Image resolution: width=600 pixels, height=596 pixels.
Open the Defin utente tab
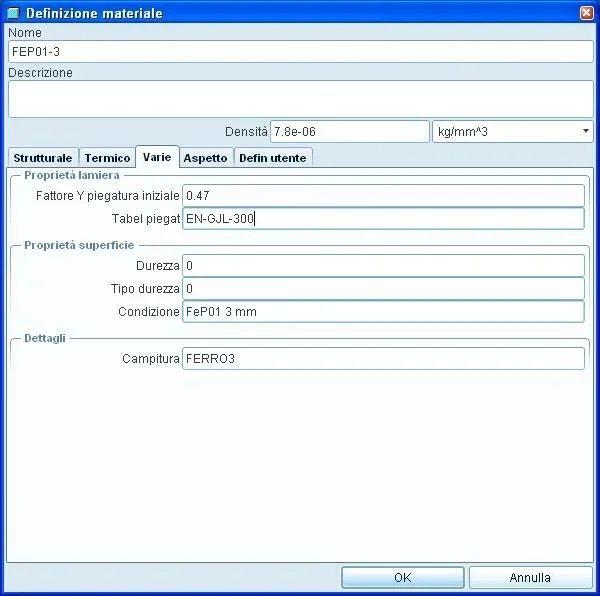(273, 158)
